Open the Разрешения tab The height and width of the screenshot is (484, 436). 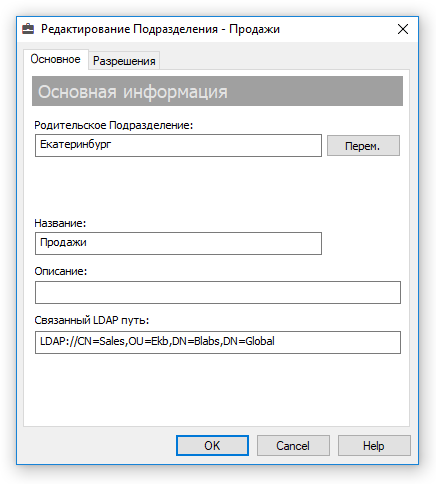coord(124,61)
